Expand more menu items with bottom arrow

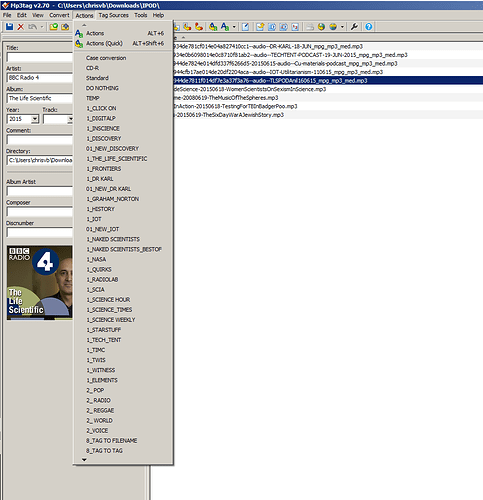(x=84, y=460)
